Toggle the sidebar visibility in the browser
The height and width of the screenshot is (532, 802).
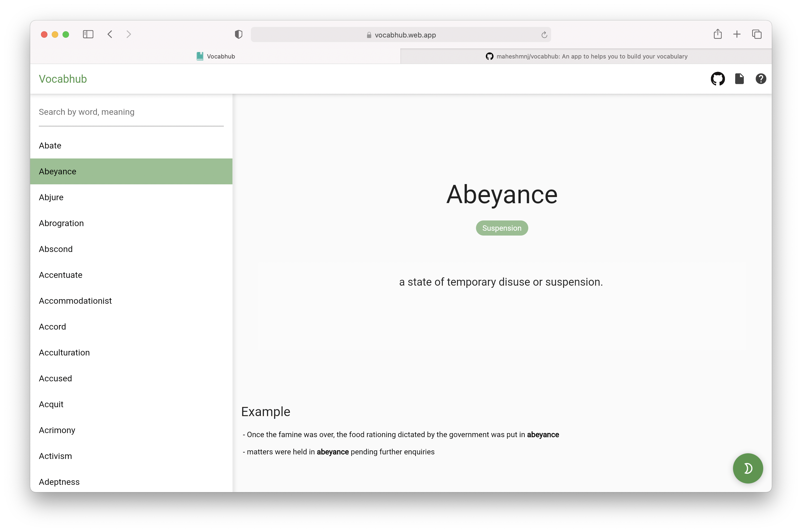point(88,34)
